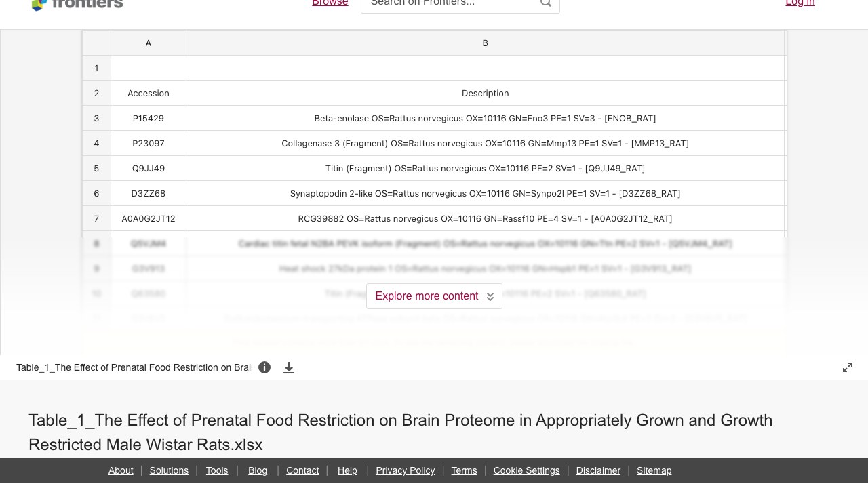This screenshot has width=868, height=488.
Task: Select cell containing P23097
Action: (149, 143)
